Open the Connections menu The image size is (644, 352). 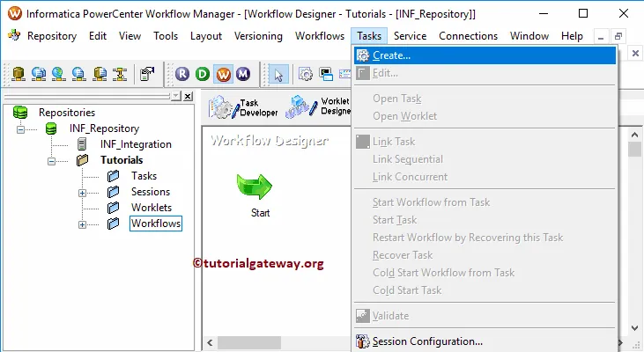click(x=468, y=36)
